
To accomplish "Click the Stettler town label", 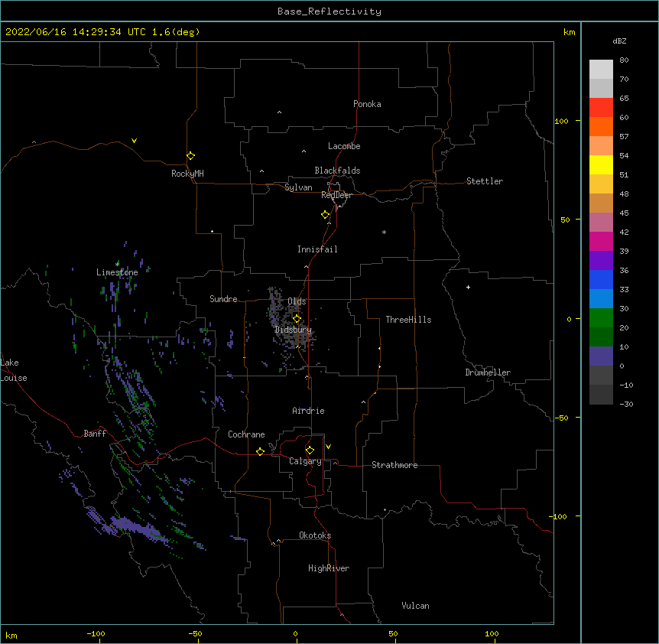I will click(x=485, y=181).
